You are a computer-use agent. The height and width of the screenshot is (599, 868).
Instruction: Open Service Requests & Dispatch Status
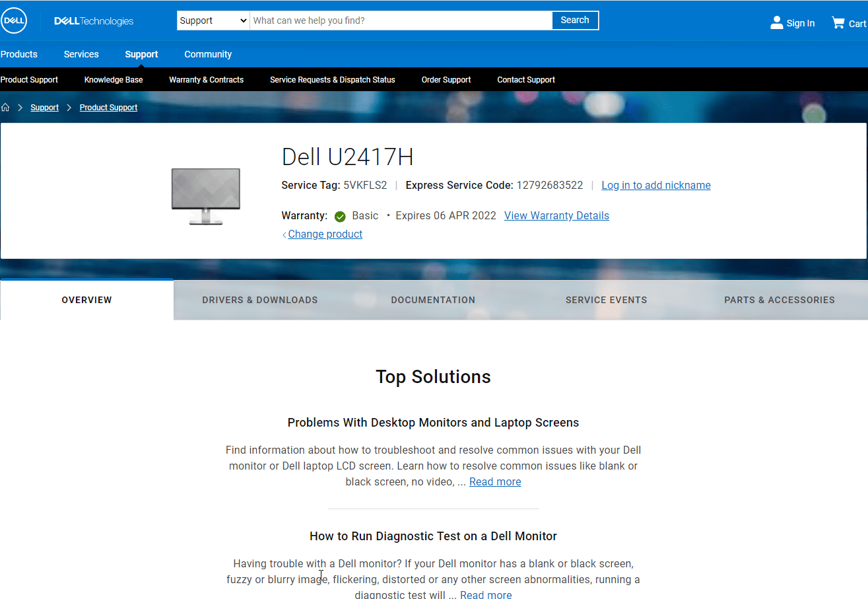333,80
